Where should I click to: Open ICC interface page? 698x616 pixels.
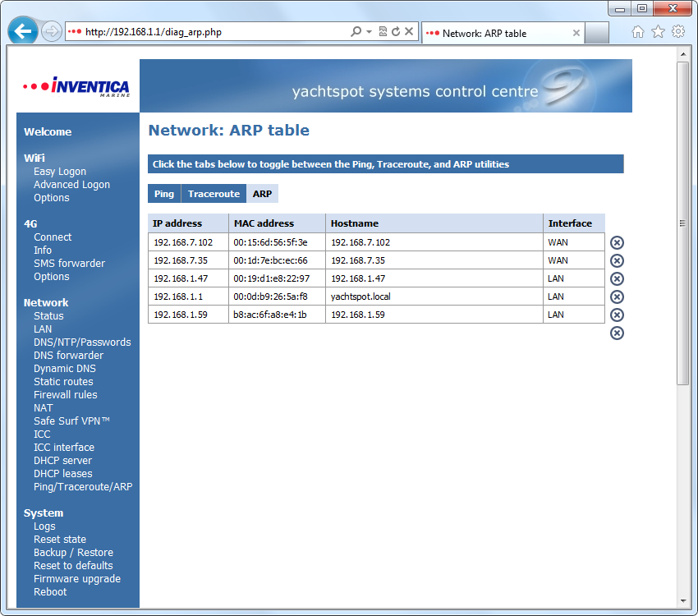click(64, 448)
